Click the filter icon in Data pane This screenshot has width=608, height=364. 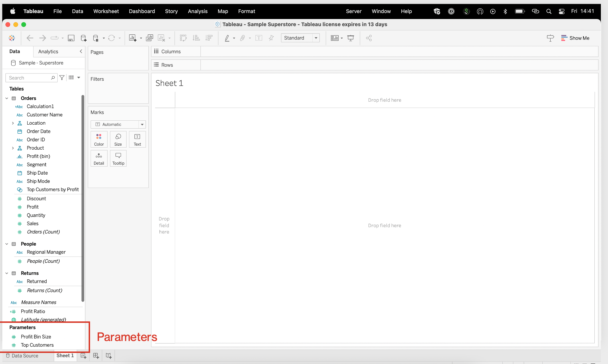(62, 77)
